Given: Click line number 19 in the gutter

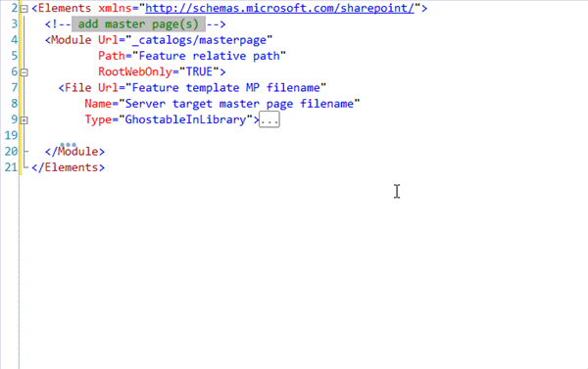Looking at the screenshot, I should point(11,135).
